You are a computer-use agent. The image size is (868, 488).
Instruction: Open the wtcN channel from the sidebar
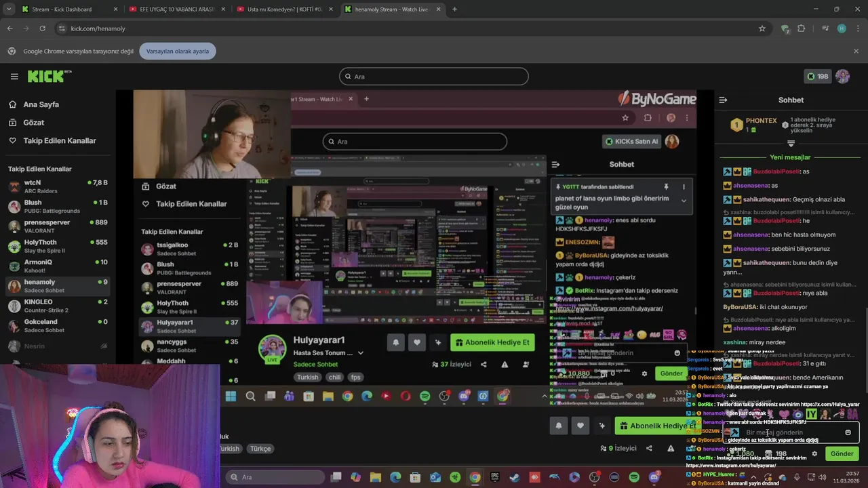coord(58,186)
